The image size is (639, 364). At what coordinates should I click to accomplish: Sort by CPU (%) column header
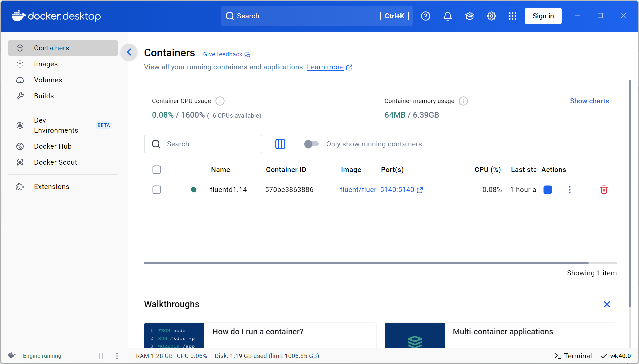pyautogui.click(x=487, y=170)
